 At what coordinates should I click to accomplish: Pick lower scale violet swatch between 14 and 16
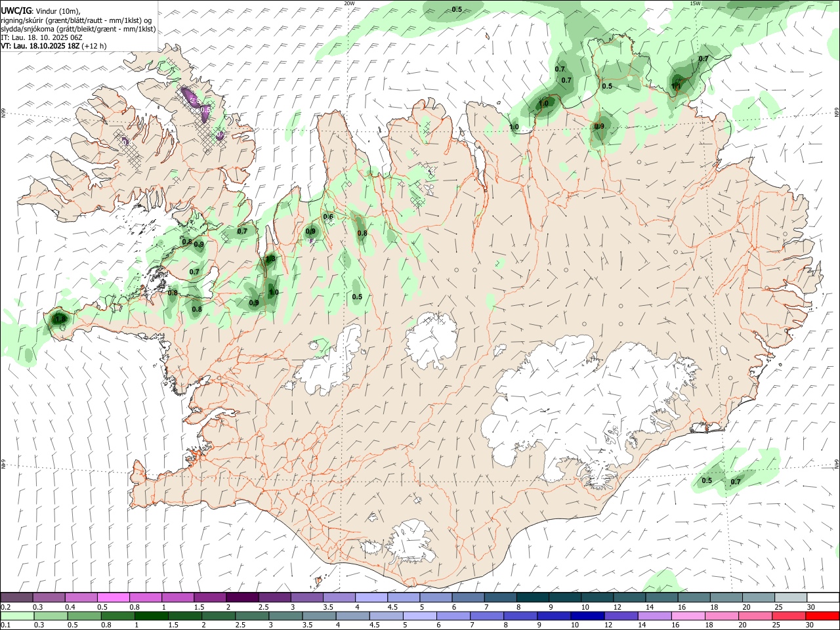(654, 616)
